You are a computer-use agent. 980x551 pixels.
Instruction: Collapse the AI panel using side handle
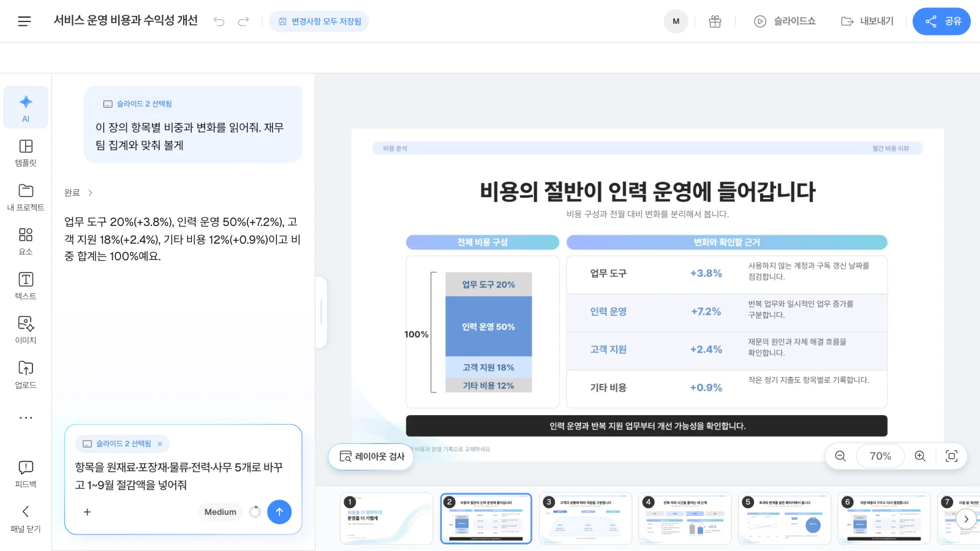click(x=321, y=312)
